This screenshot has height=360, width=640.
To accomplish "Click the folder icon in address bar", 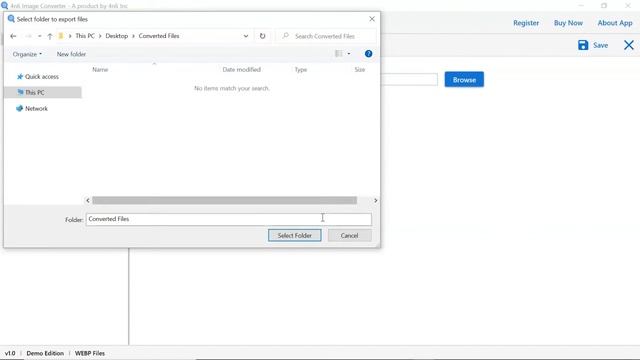I will [x=61, y=36].
